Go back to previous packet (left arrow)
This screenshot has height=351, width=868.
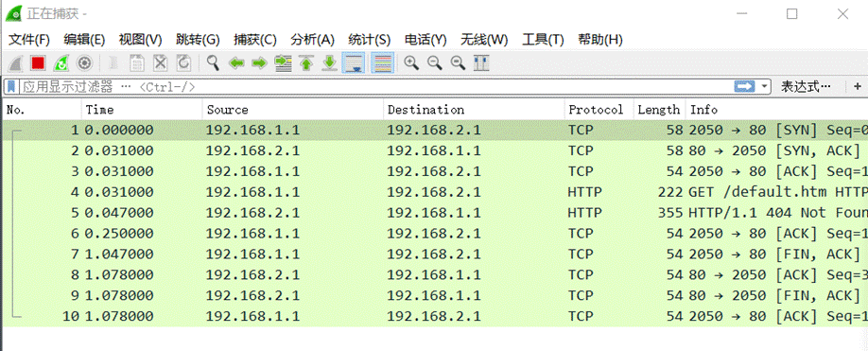[x=236, y=63]
